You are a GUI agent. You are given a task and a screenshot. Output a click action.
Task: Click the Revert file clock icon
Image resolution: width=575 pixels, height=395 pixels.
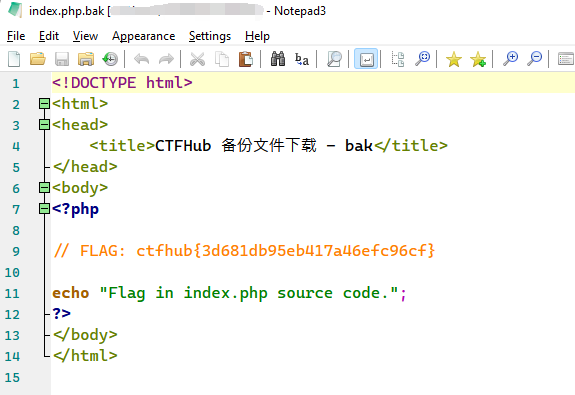pyautogui.click(x=110, y=59)
